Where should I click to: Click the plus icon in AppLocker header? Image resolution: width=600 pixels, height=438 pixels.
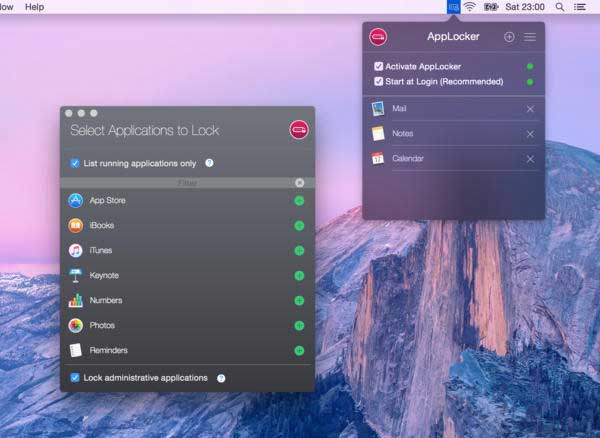click(x=509, y=37)
